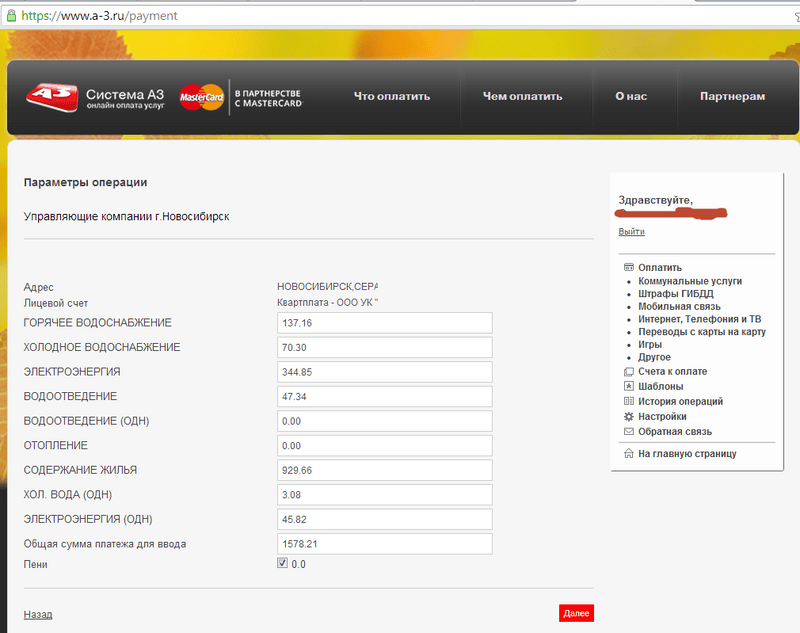Focus the ЭЛЕКТРОЭНЕРГИЯ field showing 344.85
Screen dimensions: 800x633
click(384, 372)
